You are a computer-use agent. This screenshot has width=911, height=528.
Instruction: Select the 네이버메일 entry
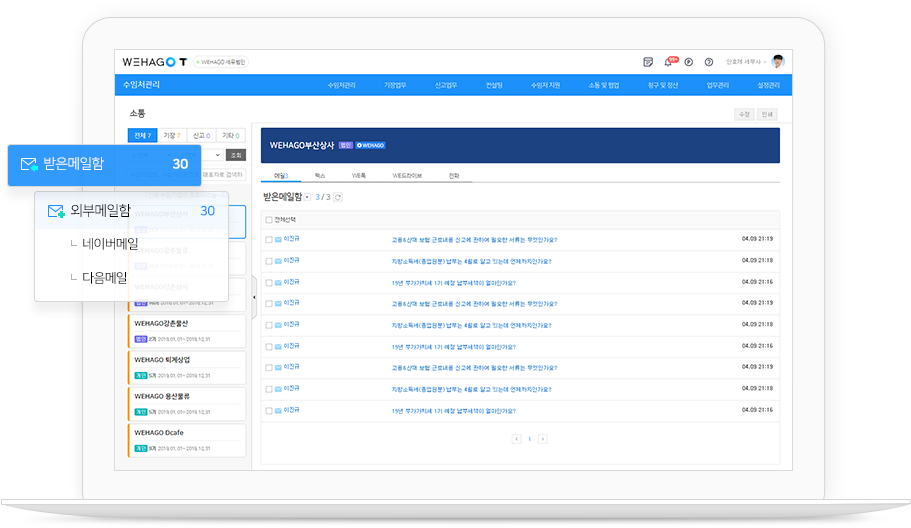click(x=110, y=243)
